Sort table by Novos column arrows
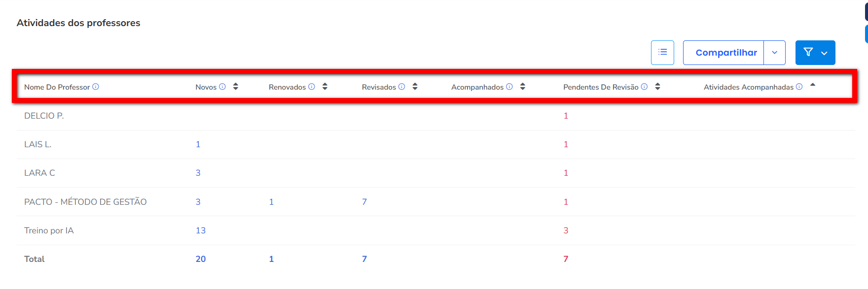The width and height of the screenshot is (868, 289). tap(236, 87)
